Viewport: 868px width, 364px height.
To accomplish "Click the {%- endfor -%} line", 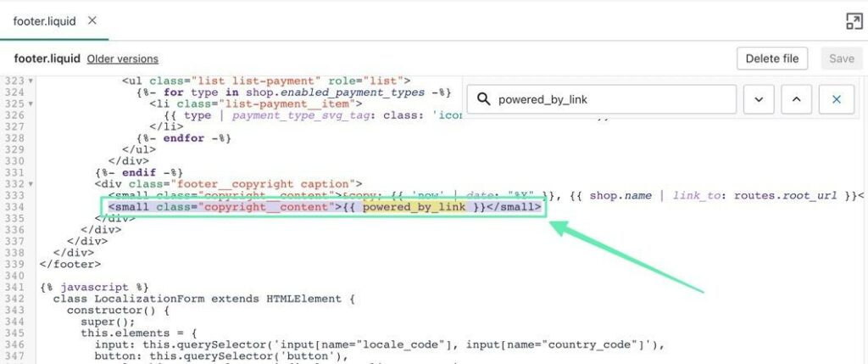I will pyautogui.click(x=183, y=138).
